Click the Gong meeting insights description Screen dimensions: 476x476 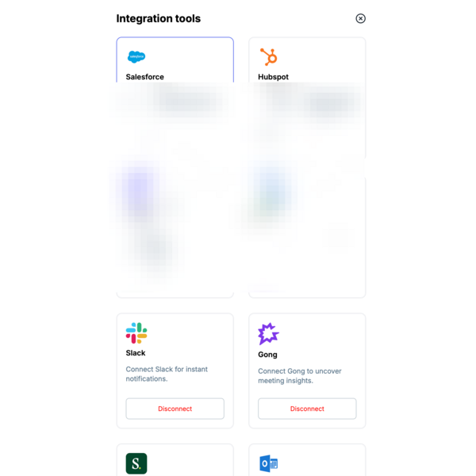click(298, 375)
